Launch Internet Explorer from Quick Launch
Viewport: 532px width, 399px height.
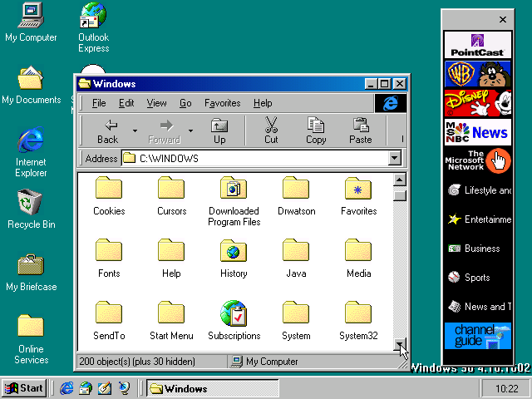click(66, 388)
